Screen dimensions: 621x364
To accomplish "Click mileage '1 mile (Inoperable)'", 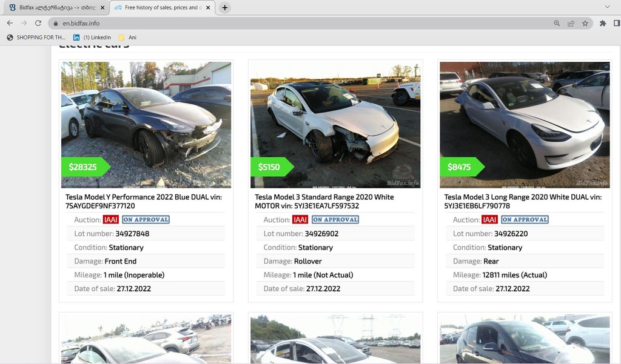I will [x=134, y=275].
